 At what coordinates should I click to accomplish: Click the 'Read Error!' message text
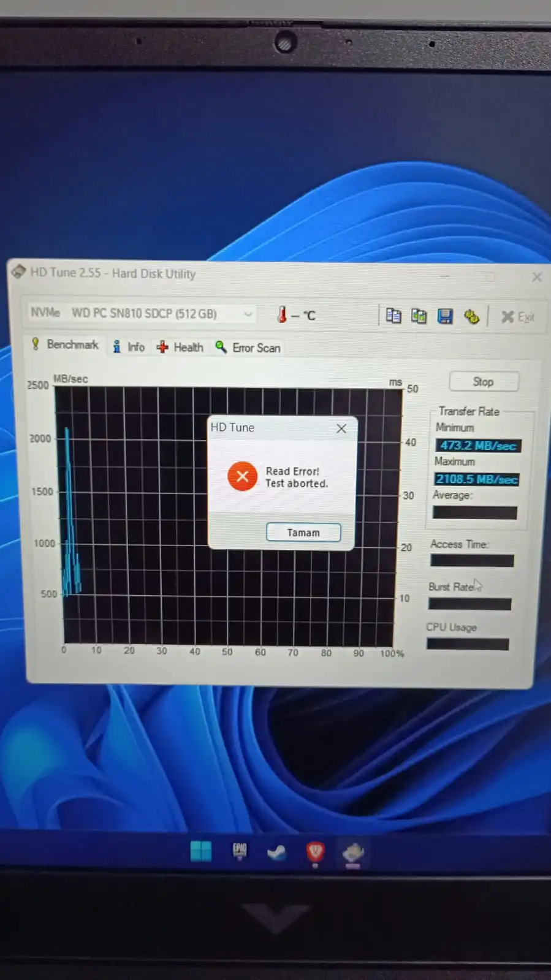(x=292, y=471)
